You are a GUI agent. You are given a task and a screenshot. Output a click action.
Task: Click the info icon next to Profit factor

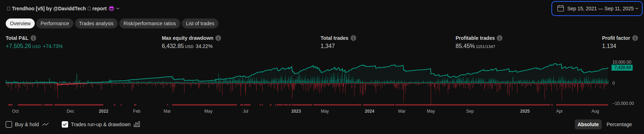click(x=635, y=38)
